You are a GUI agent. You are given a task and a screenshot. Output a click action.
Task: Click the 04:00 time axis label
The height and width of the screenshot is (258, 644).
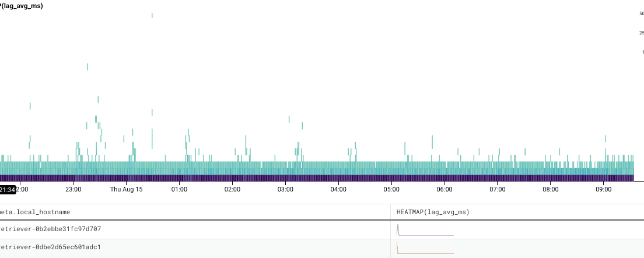point(338,190)
